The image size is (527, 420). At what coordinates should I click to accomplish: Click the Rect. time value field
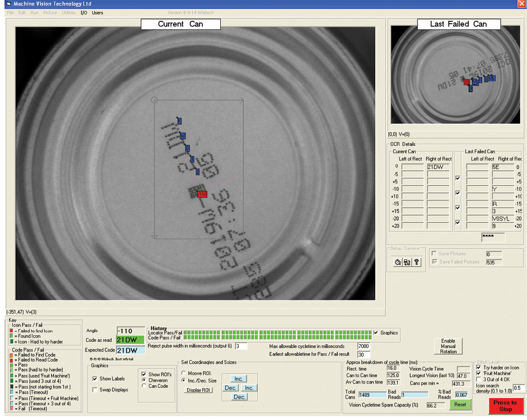pyautogui.click(x=393, y=368)
